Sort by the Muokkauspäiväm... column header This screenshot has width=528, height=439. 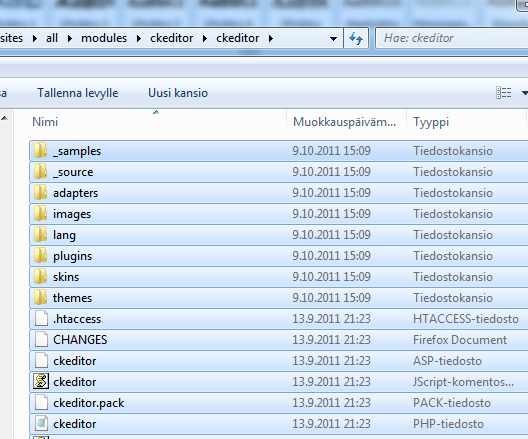346,122
